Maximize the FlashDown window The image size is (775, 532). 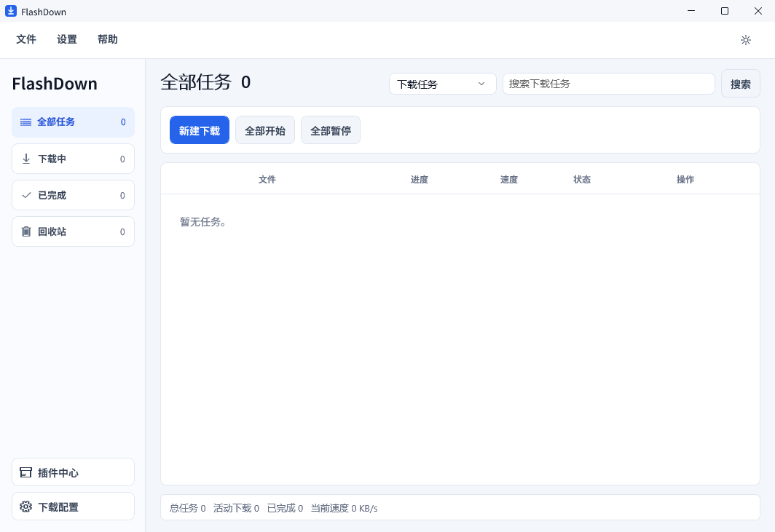point(725,11)
